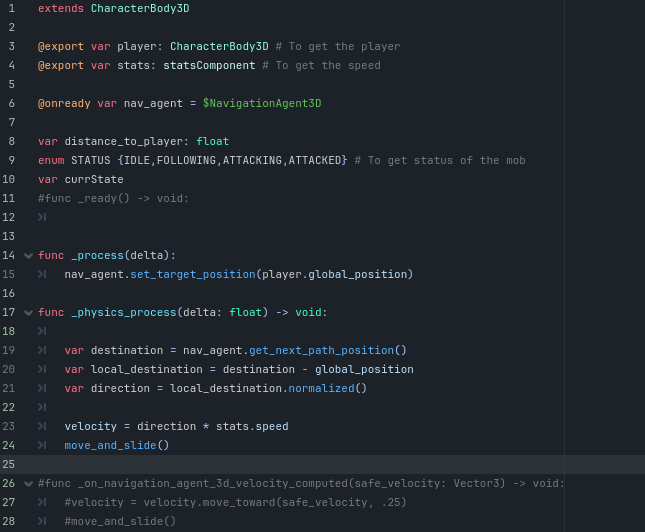Click the CharacterBody3D class after extends
Image resolution: width=645 pixels, height=532 pixels.
click(140, 9)
